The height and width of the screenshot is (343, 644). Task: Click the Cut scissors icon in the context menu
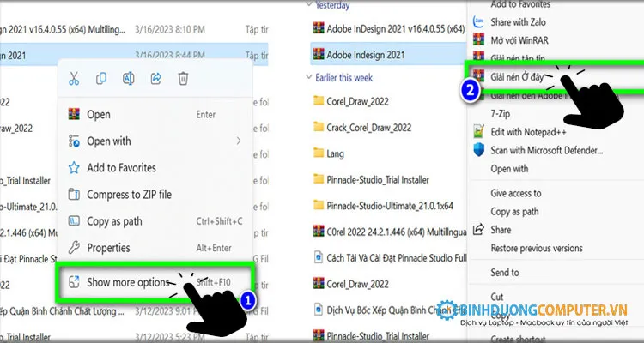point(74,78)
